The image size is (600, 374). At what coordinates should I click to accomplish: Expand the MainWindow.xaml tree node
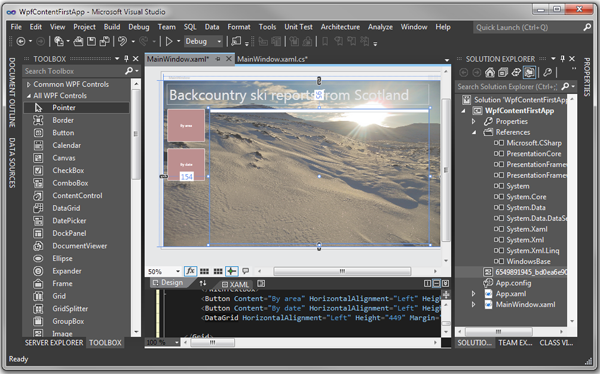coord(474,305)
